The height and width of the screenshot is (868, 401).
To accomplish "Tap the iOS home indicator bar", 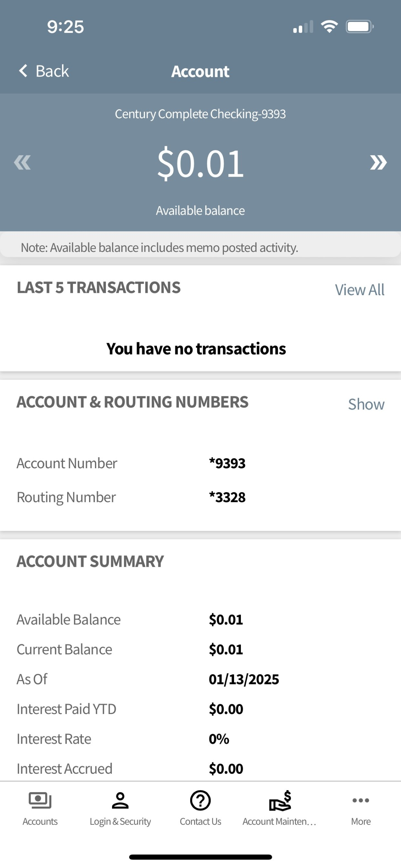I will point(200,857).
